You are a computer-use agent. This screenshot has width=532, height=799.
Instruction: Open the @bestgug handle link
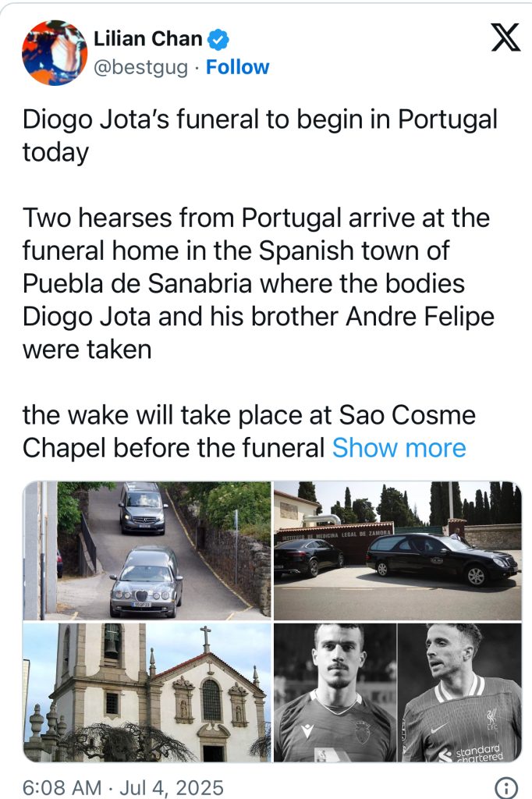[x=140, y=67]
